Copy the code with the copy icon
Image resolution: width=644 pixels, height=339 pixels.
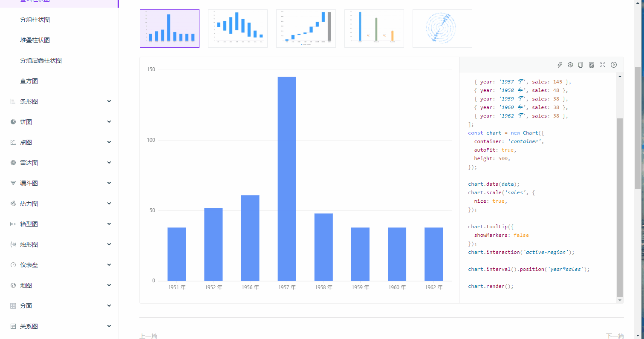pyautogui.click(x=580, y=65)
